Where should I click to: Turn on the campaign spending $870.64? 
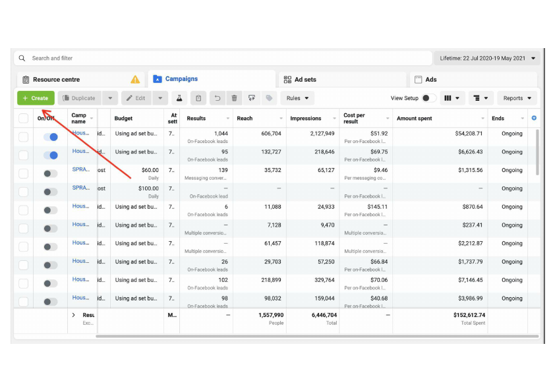(51, 210)
